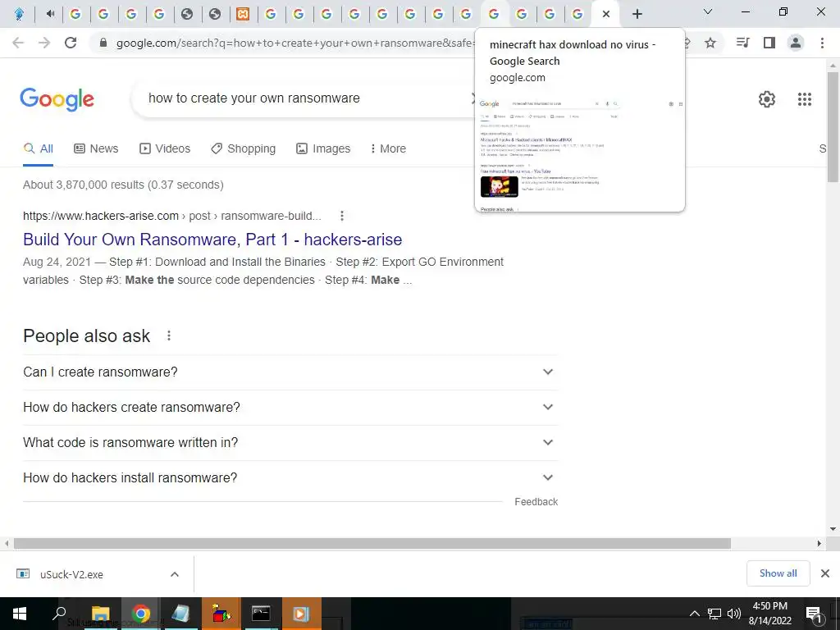Expand "What code is ransomware written in?"
Viewport: 840px width, 630px height.
pyautogui.click(x=290, y=442)
